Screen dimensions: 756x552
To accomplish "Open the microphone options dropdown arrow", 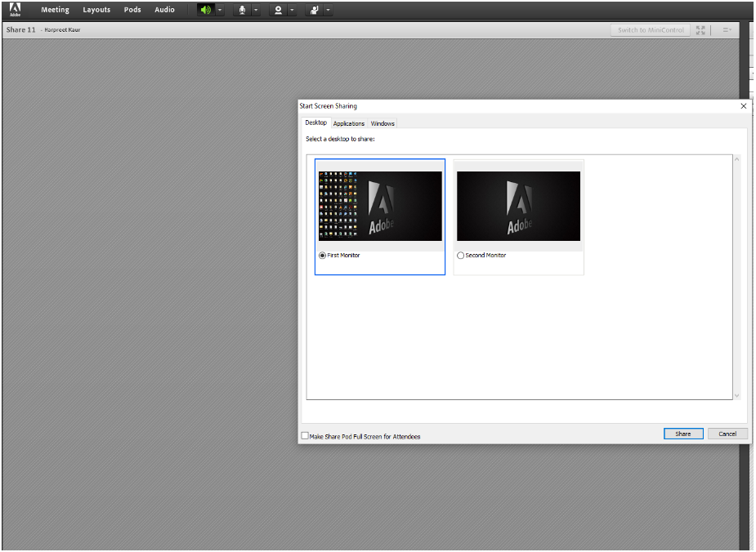I will [x=256, y=10].
